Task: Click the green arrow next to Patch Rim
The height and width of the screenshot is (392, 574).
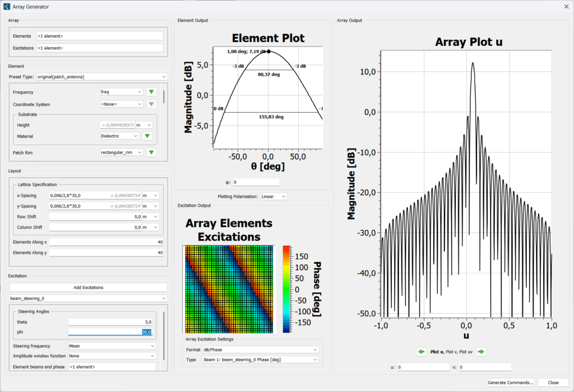Action: point(151,152)
